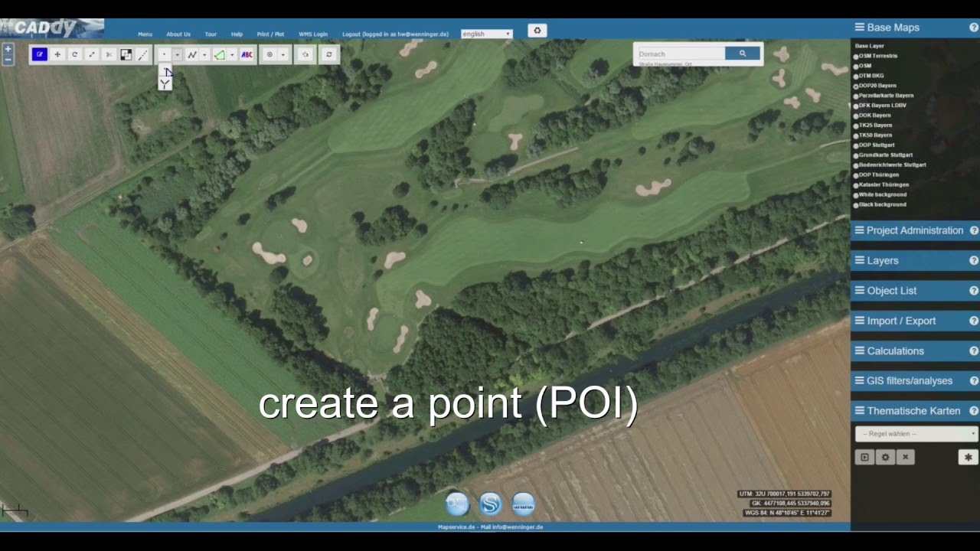This screenshot has height=551, width=980.
Task: Open the circle tool dropdown arrow
Action: pyautogui.click(x=283, y=54)
